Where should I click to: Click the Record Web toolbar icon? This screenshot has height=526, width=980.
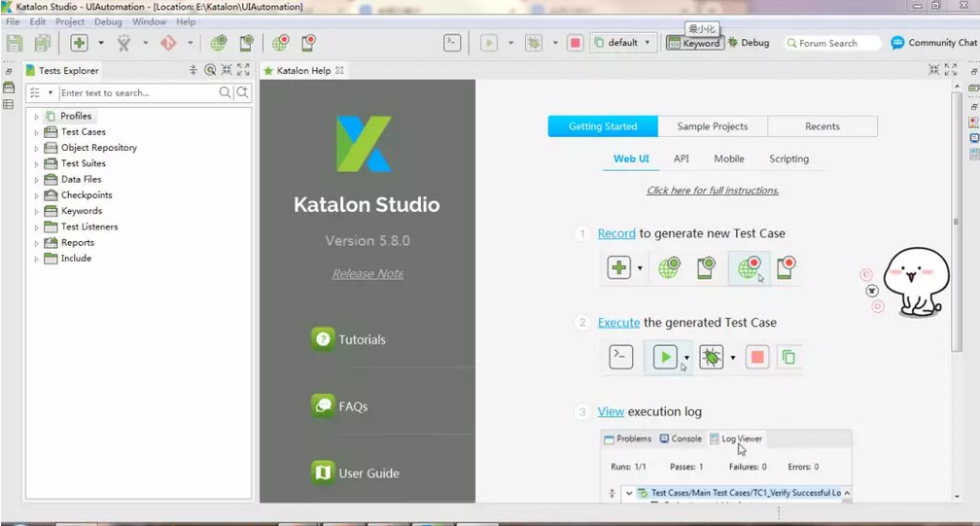tap(281, 43)
